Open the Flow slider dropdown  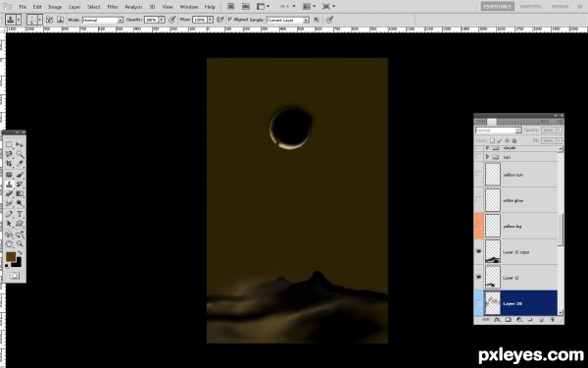210,20
